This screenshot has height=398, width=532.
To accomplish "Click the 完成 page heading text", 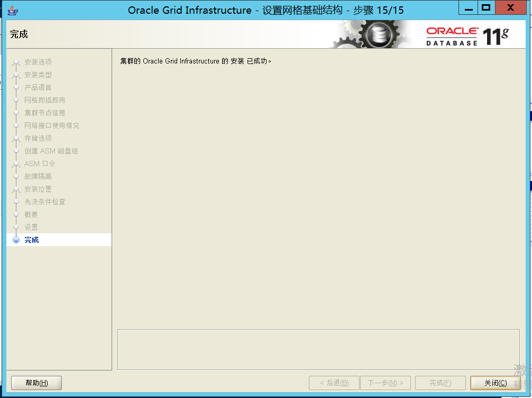I will pos(19,34).
